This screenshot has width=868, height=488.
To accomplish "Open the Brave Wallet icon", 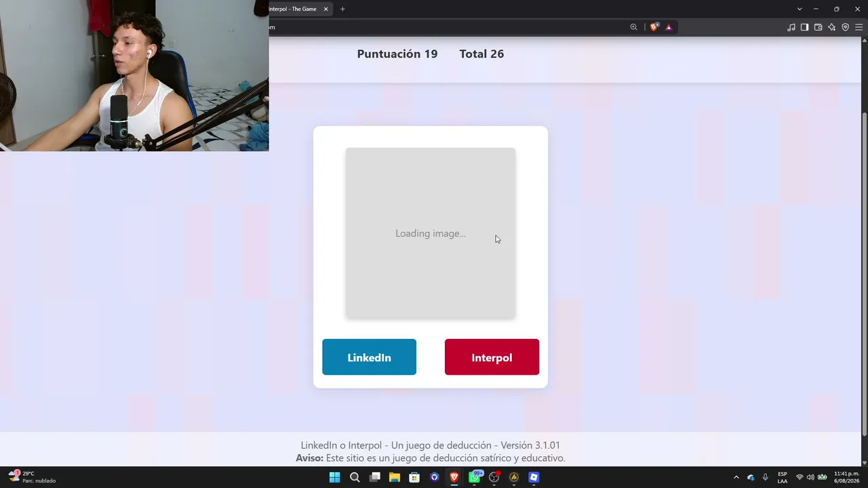I will 818,27.
